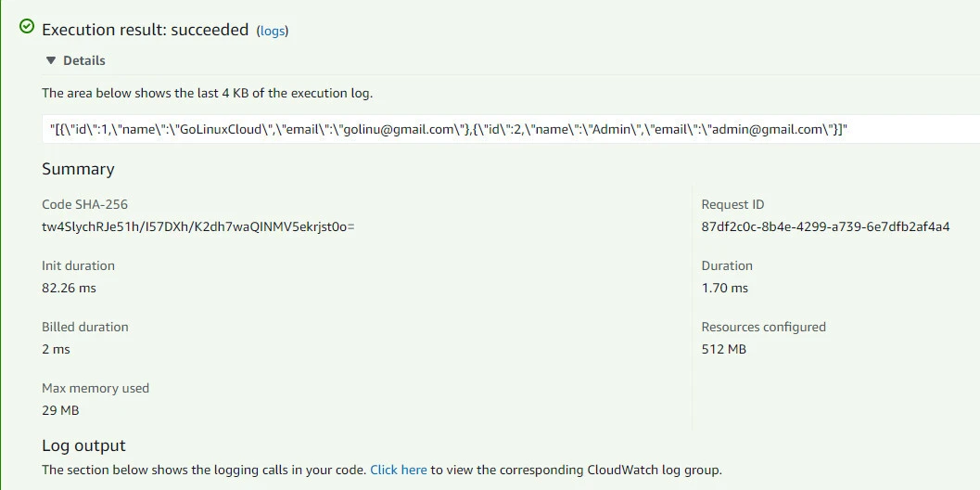Click the Resources configured value 512 MB

(723, 349)
